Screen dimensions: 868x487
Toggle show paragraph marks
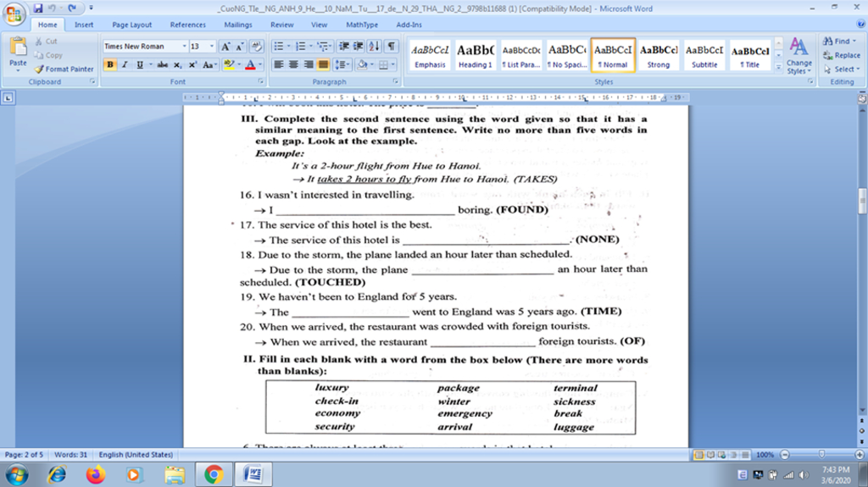click(392, 47)
